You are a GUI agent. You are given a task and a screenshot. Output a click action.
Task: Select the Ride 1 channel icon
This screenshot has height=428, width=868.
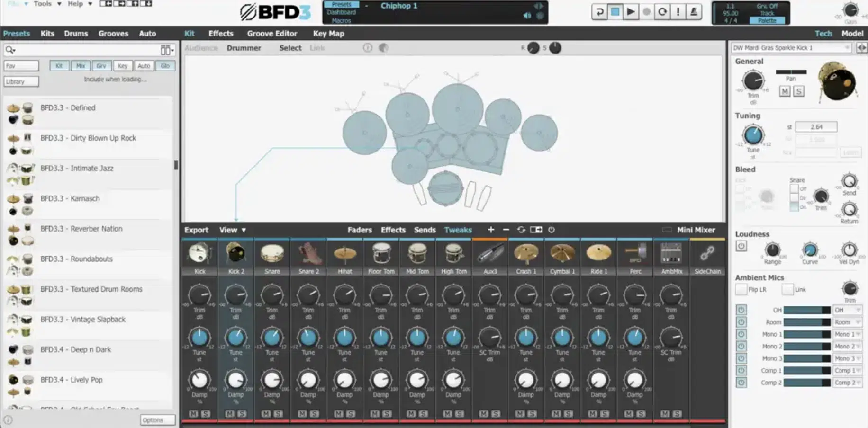coord(598,253)
